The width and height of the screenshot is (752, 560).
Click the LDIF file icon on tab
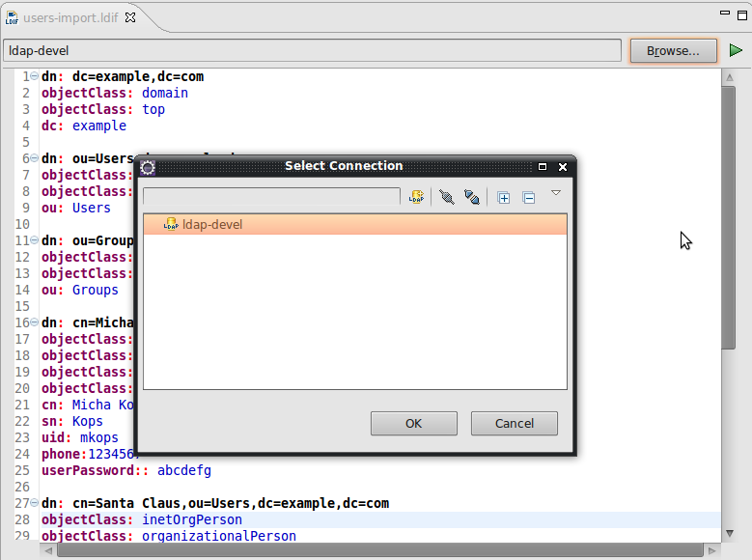(x=12, y=16)
